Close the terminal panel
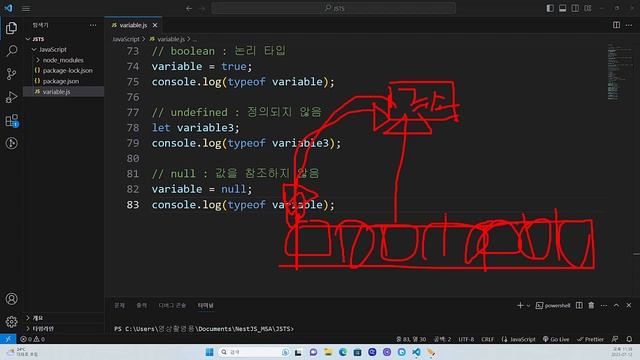 (x=629, y=305)
